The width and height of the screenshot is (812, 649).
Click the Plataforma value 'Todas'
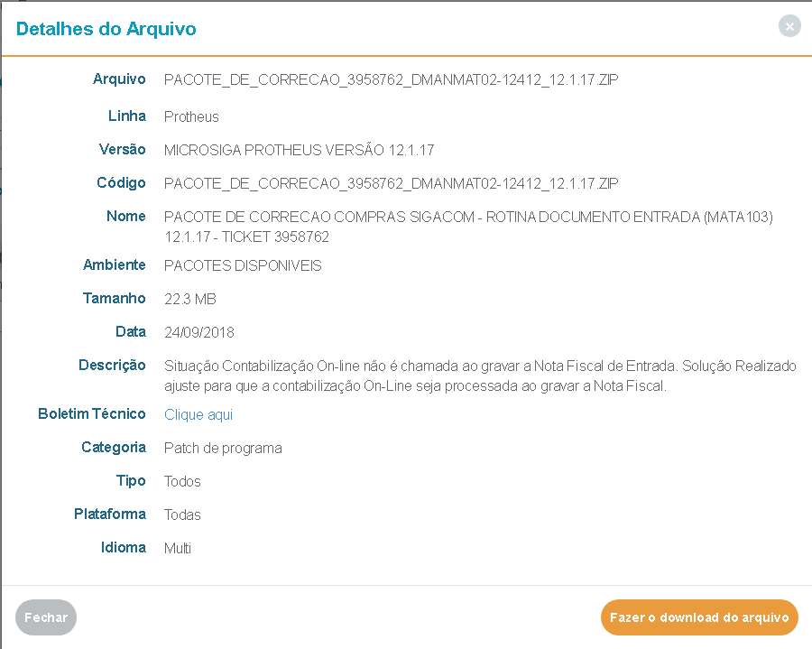point(182,515)
